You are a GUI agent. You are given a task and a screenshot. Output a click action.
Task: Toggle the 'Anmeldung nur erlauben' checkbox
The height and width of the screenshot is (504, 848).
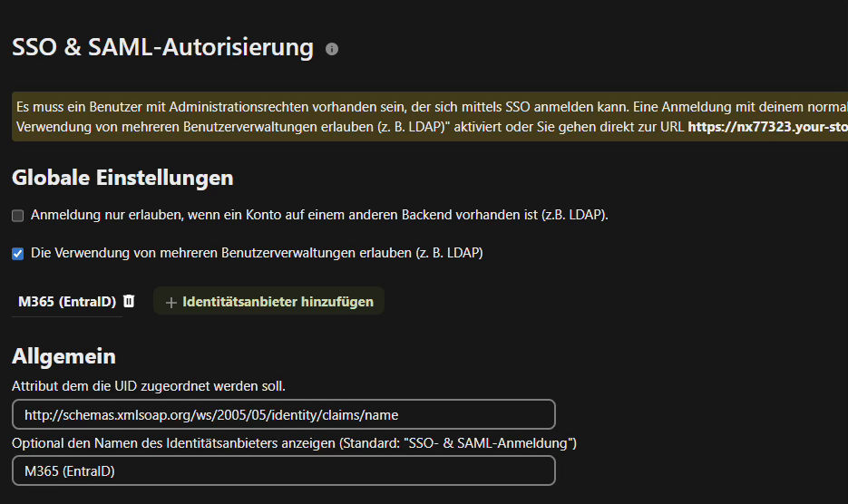point(17,216)
